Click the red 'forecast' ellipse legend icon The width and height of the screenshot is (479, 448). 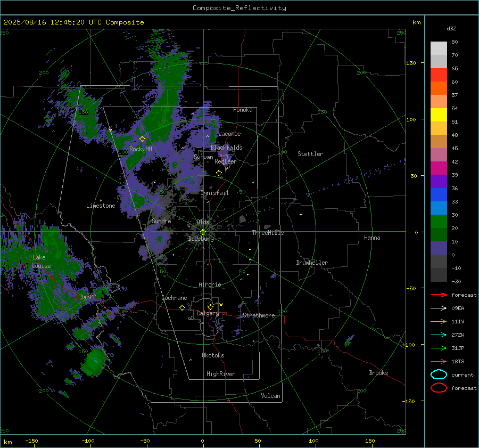coord(439,388)
